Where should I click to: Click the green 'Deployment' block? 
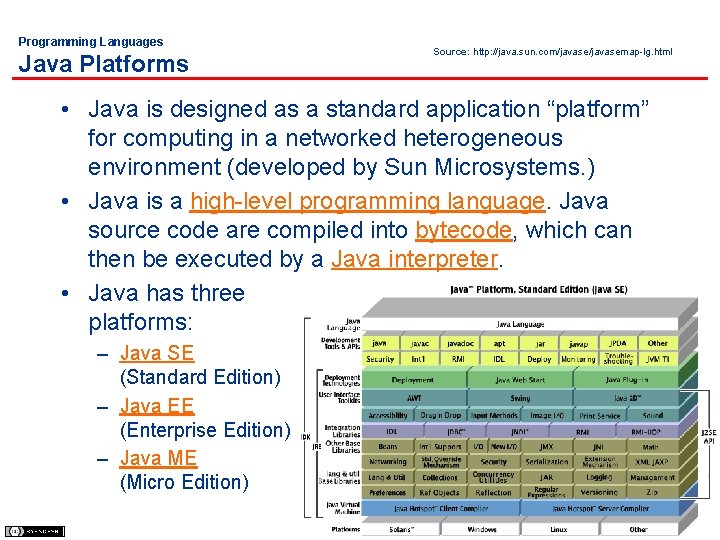pos(414,380)
